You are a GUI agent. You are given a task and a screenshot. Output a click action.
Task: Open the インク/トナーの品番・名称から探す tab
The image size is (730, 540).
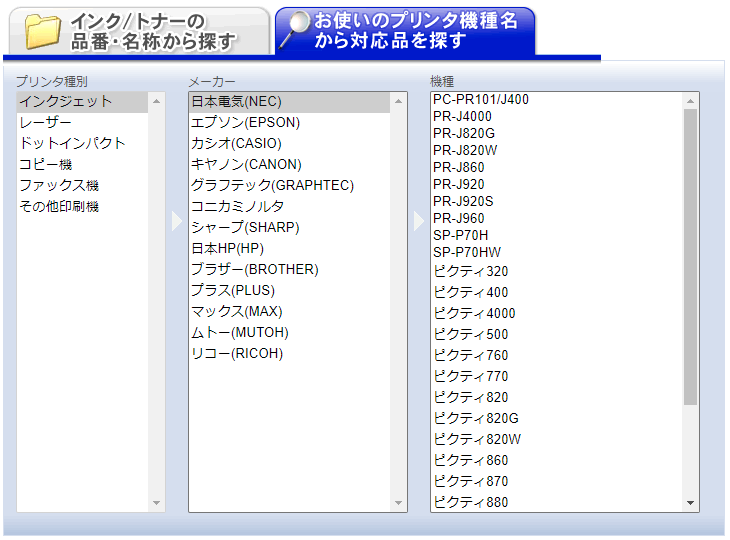tap(139, 31)
